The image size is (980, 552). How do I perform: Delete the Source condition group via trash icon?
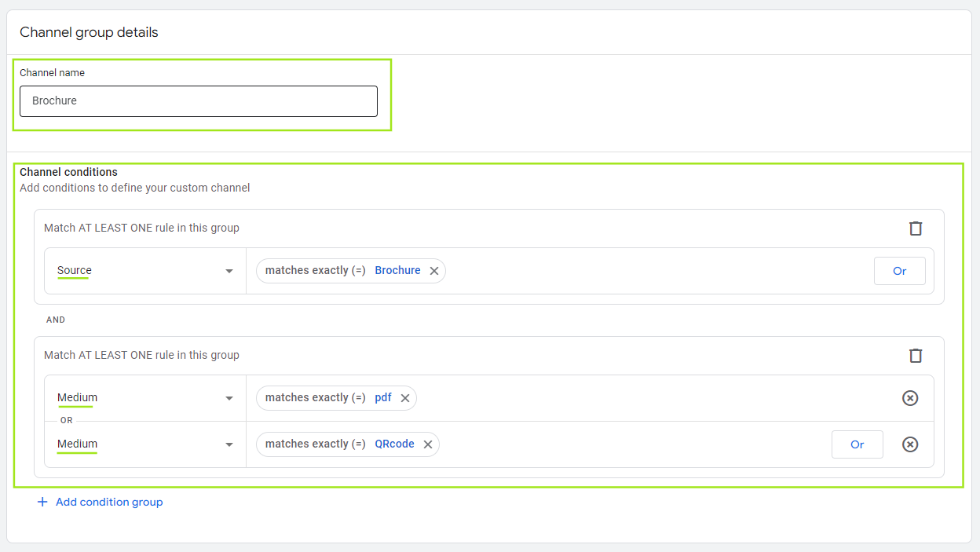pyautogui.click(x=916, y=228)
